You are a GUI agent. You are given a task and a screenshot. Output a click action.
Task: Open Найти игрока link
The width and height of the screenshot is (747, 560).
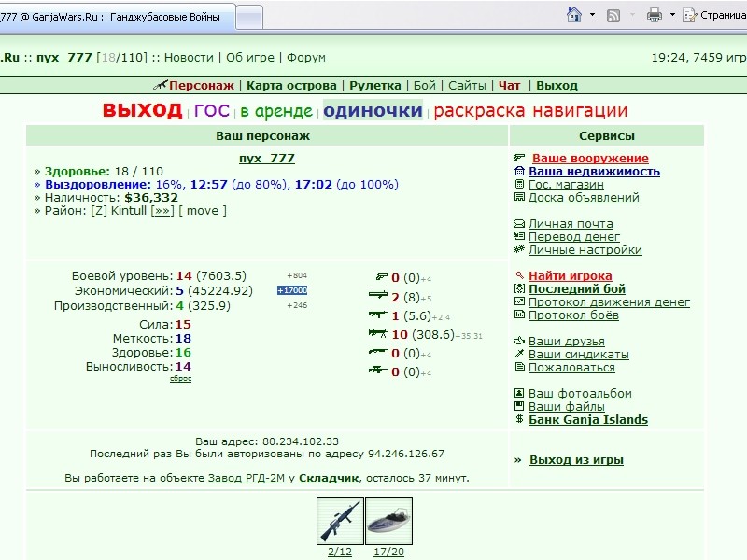click(571, 275)
